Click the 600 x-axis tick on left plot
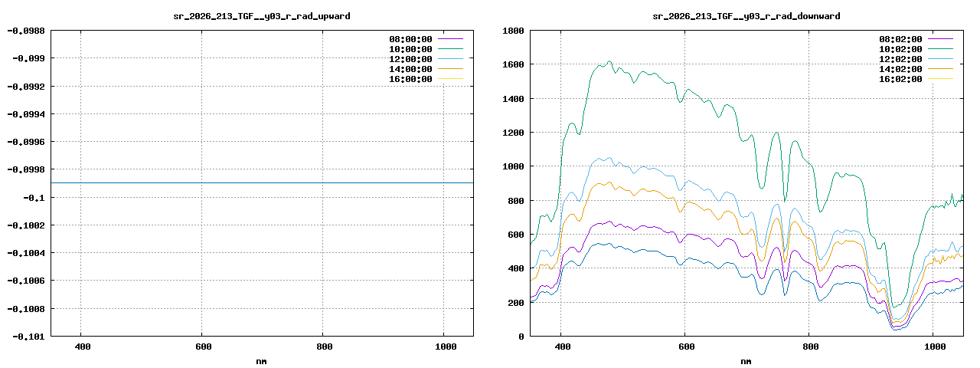The image size is (980, 368). (201, 347)
